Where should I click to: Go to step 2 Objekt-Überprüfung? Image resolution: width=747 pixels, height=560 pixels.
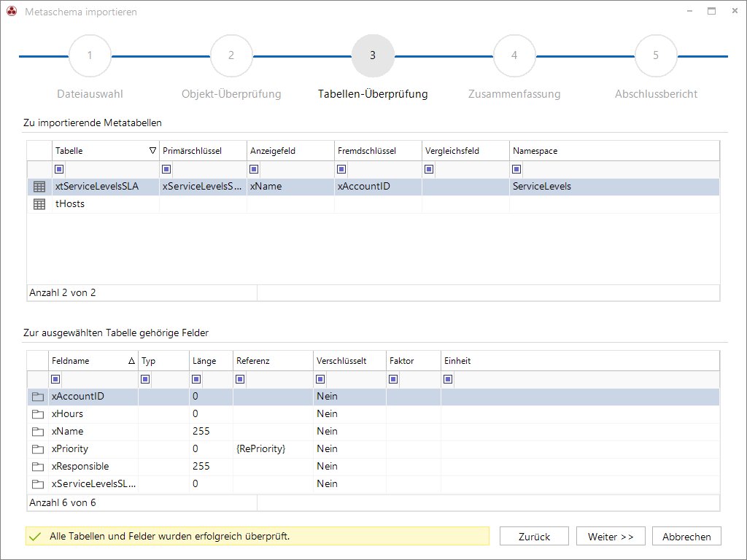(x=231, y=55)
